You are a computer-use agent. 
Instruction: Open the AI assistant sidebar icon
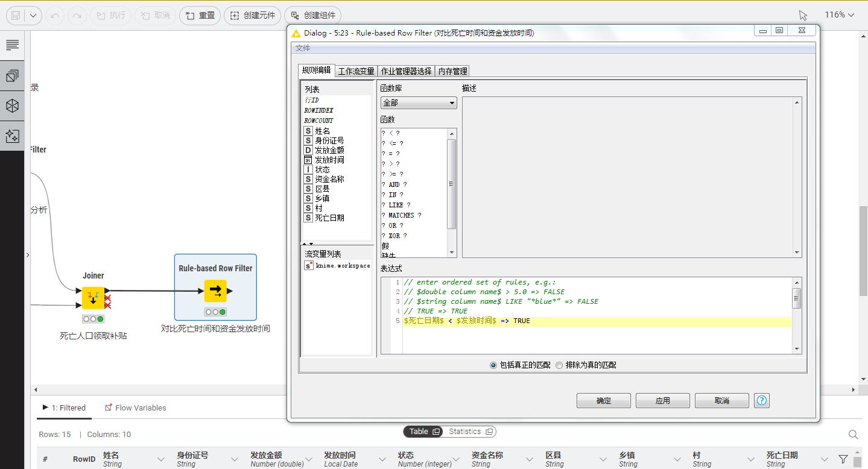coord(12,136)
